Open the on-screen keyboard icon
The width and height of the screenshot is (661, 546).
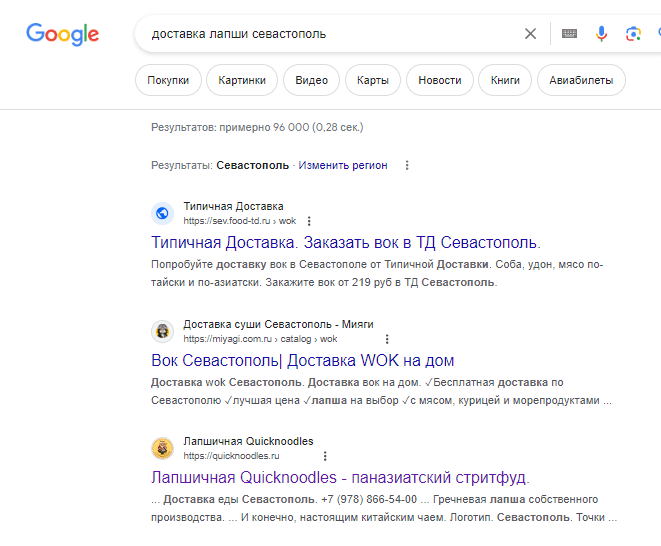pos(569,34)
